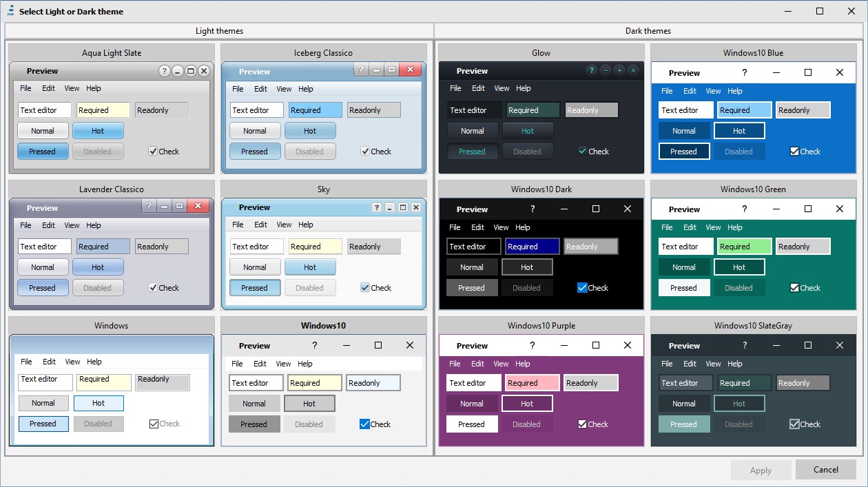868x487 pixels.
Task: Toggle Check checkbox in Sky theme preview
Action: pos(365,288)
